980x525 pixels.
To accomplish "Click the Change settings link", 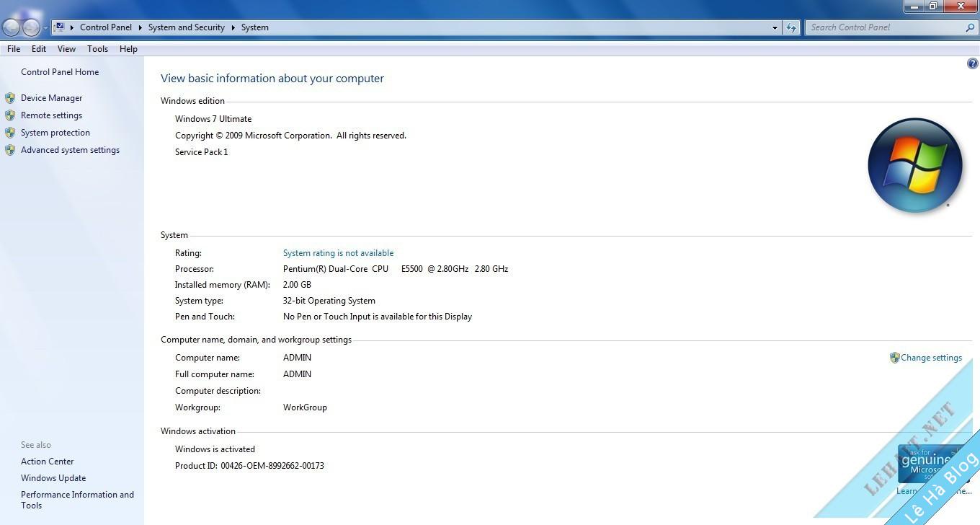I will (x=931, y=358).
